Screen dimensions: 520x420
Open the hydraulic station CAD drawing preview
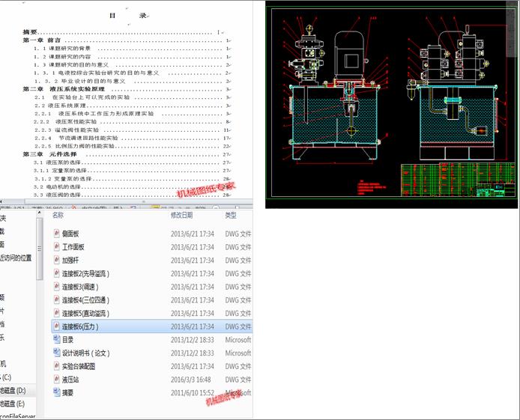coord(391,104)
